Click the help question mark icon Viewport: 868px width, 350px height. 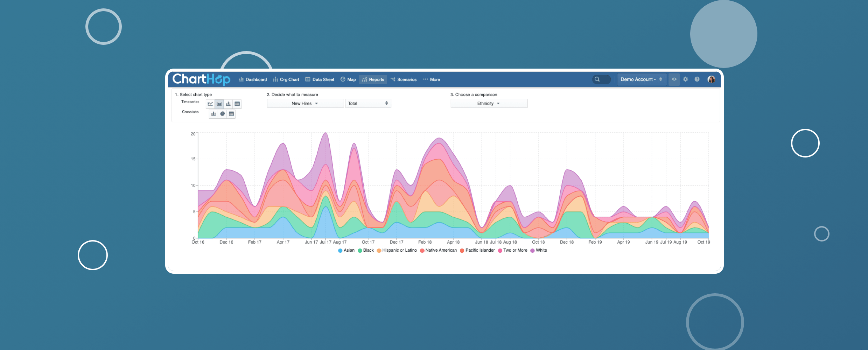tap(697, 79)
